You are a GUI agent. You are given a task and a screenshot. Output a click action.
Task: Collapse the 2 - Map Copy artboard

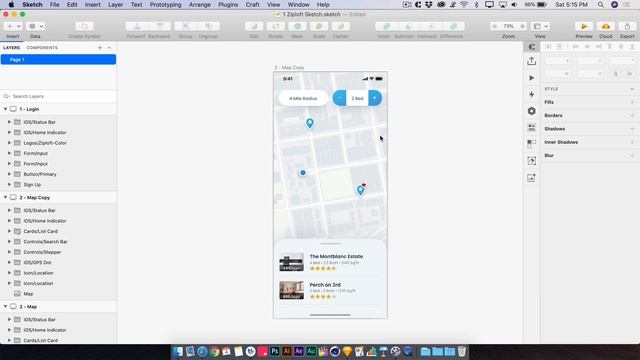[6, 198]
